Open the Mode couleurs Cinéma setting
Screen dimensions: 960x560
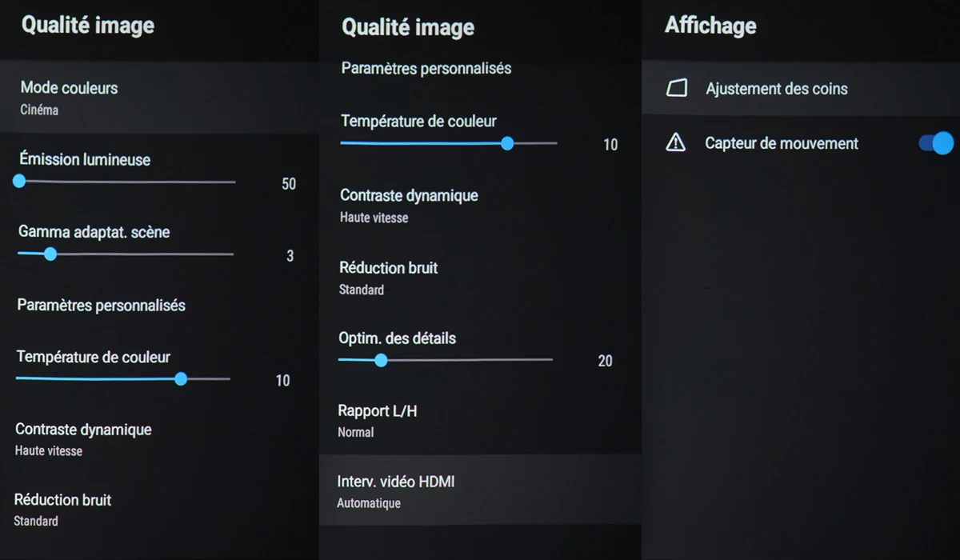[160, 98]
